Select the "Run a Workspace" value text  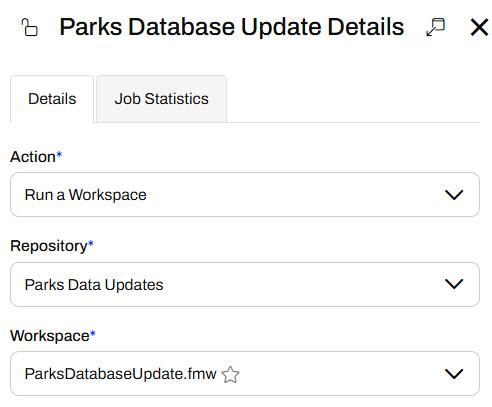(86, 195)
